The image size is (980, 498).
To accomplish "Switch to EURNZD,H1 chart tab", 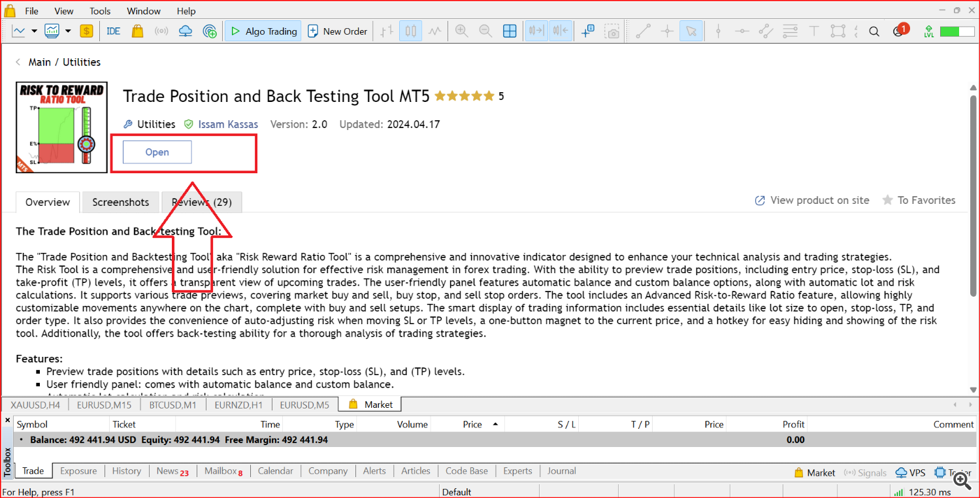I will tap(238, 405).
